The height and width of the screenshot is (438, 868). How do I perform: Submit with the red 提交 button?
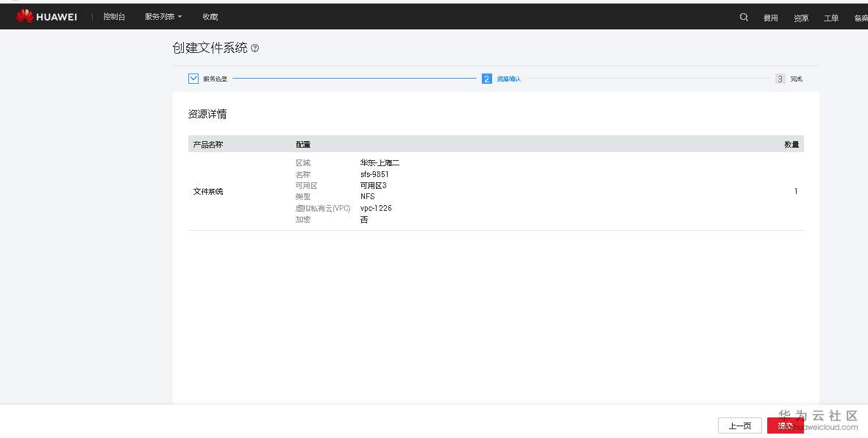point(785,426)
